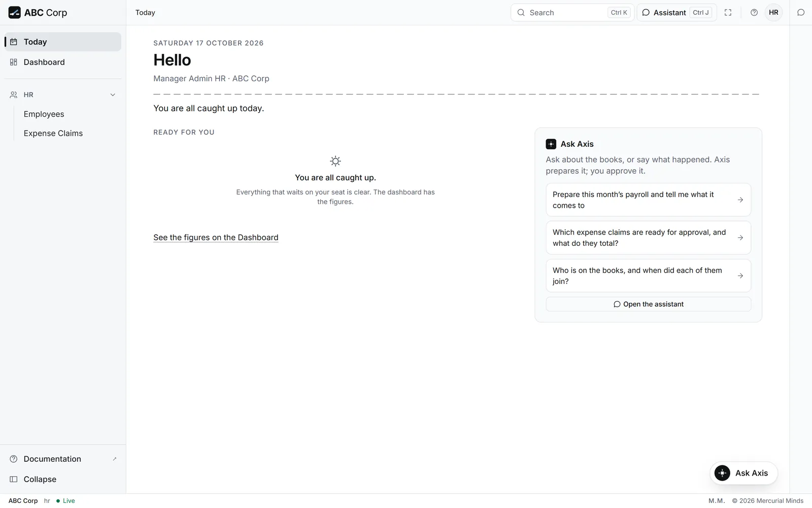Image resolution: width=812 pixels, height=508 pixels.
Task: Click the Documentation external arrow icon
Action: [115, 459]
